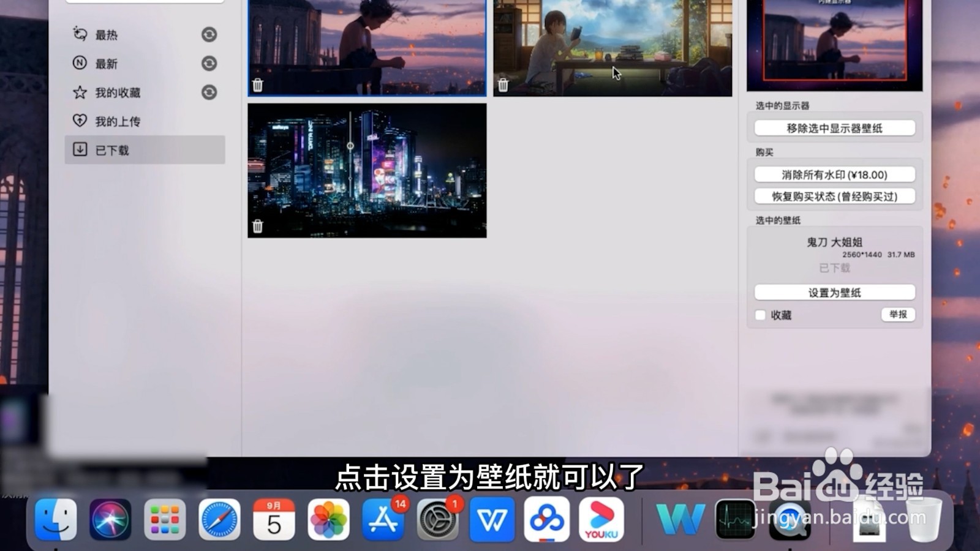The height and width of the screenshot is (551, 980).
Task: Open Launchpad from the dock
Action: pos(165,519)
